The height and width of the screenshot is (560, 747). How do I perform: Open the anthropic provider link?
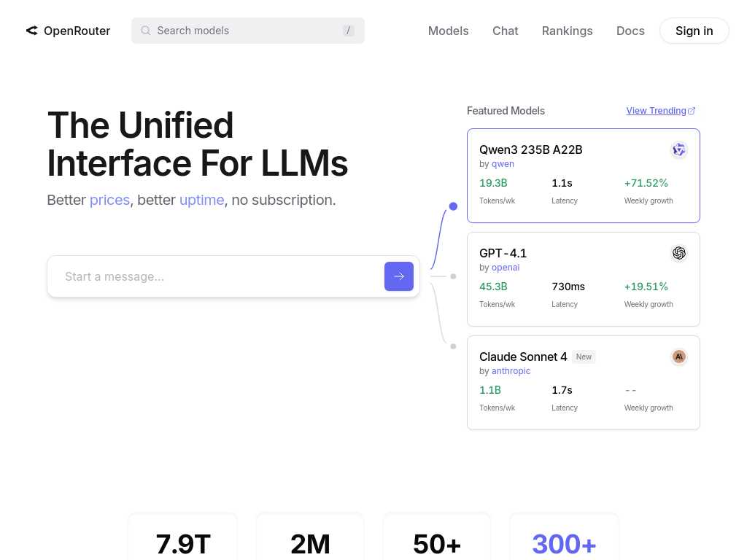pos(511,371)
